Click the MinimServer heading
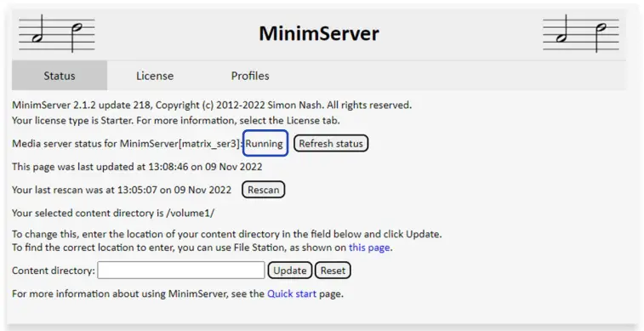Viewport: 644px width, 331px height. click(x=319, y=34)
